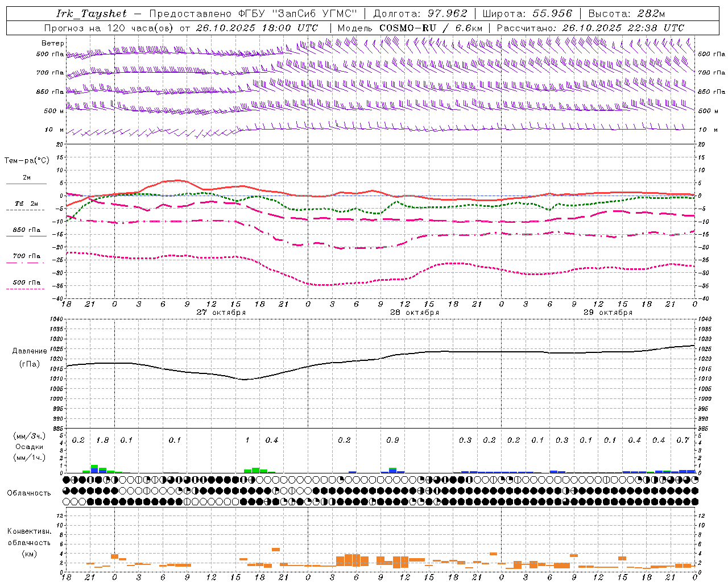Click the Долгота: 97.962 value
728x582 pixels.
(x=420, y=14)
